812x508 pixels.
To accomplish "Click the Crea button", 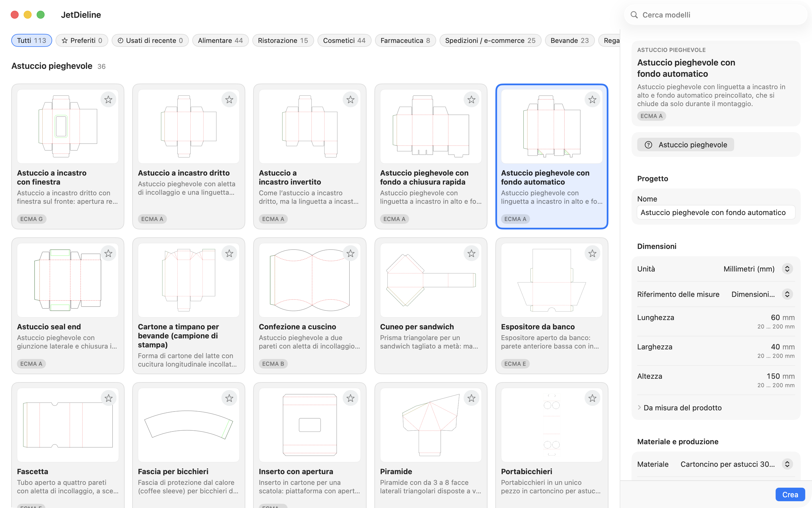I will (x=790, y=494).
